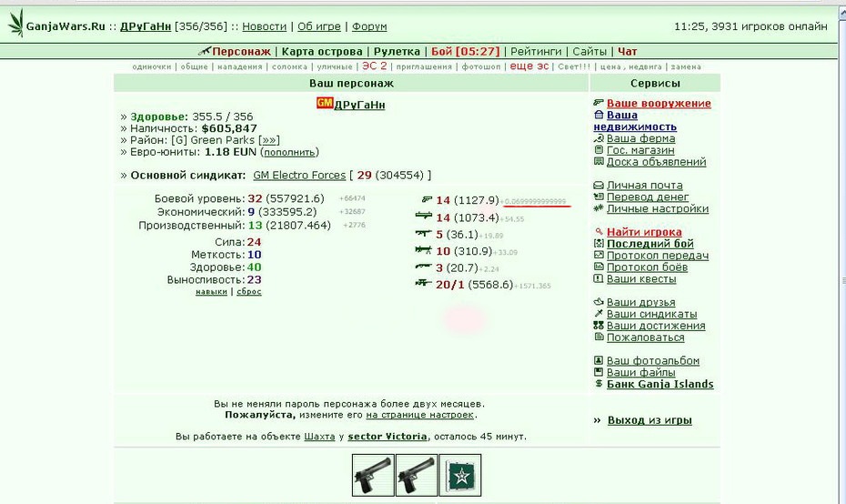Viewport: 846px width, 504px height.
Task: Click the icon before Гос. магазин
Action: [599, 150]
